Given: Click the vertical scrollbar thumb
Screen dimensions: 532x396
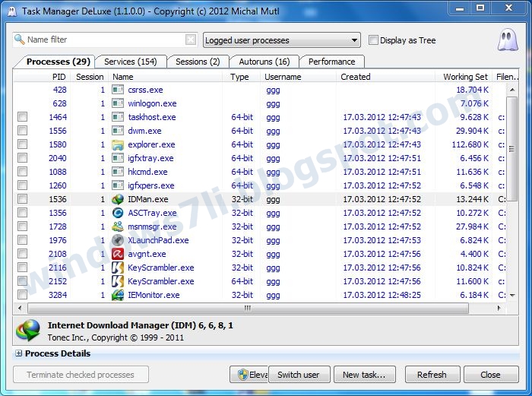Looking at the screenshot, I should 512,149.
